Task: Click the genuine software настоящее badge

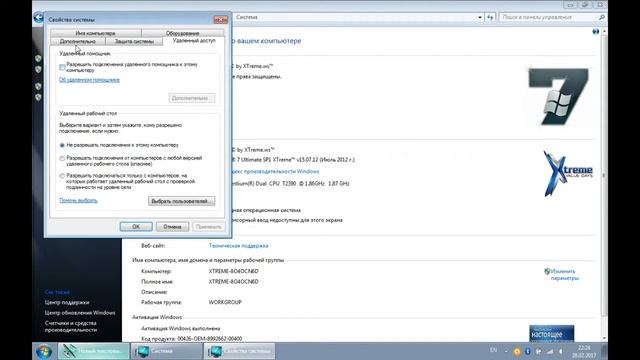Action: point(551,333)
